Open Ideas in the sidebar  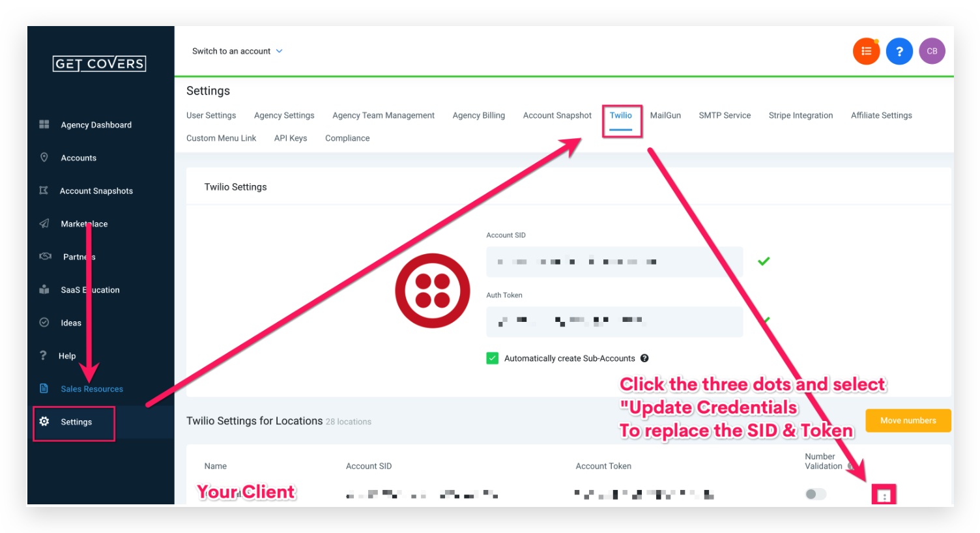tap(71, 323)
